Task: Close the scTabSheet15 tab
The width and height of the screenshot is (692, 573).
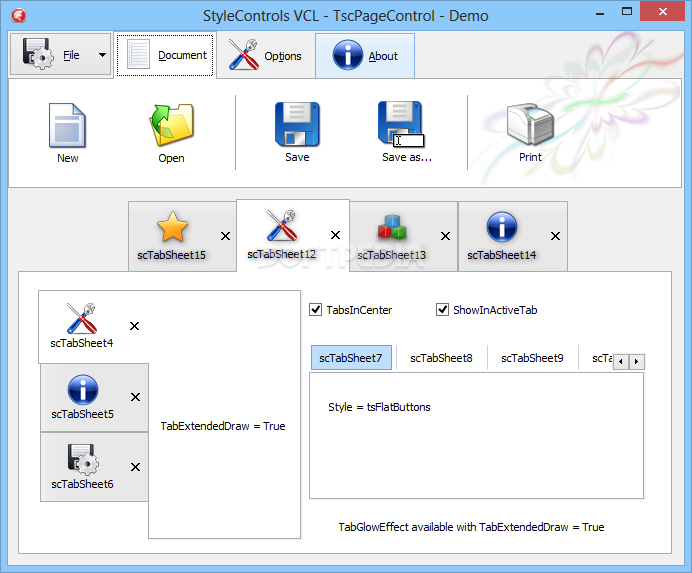Action: [x=226, y=236]
